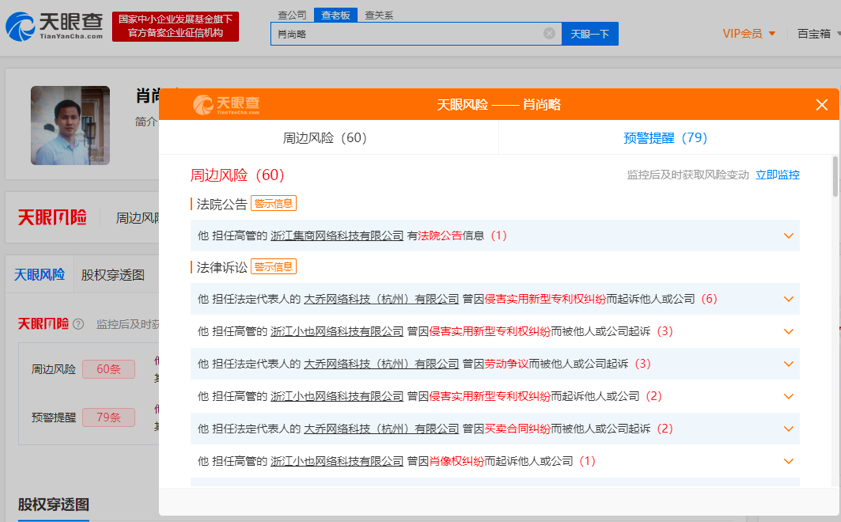
Task: Open 浙江小也网络科技 link in 肖像权纠纷 row
Action: tap(336, 461)
